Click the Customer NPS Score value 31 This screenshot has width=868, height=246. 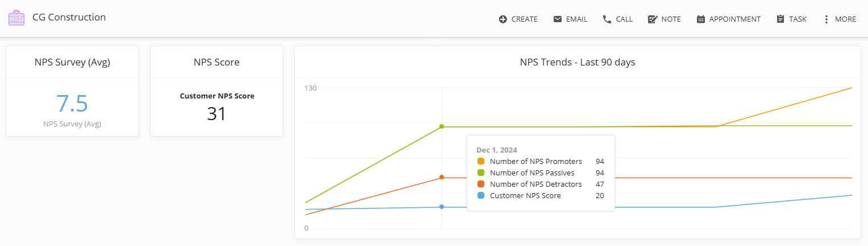[217, 114]
